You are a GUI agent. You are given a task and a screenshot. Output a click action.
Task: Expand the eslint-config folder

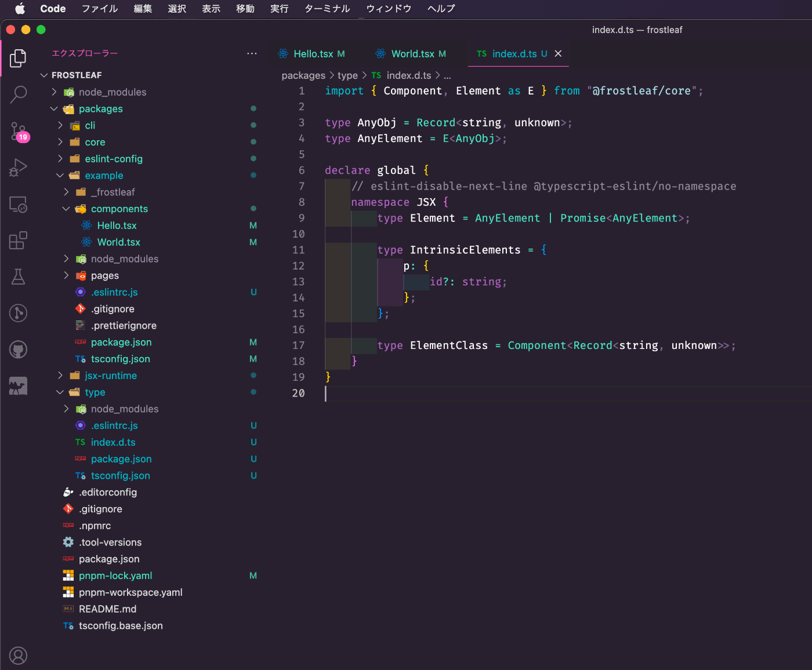60,159
